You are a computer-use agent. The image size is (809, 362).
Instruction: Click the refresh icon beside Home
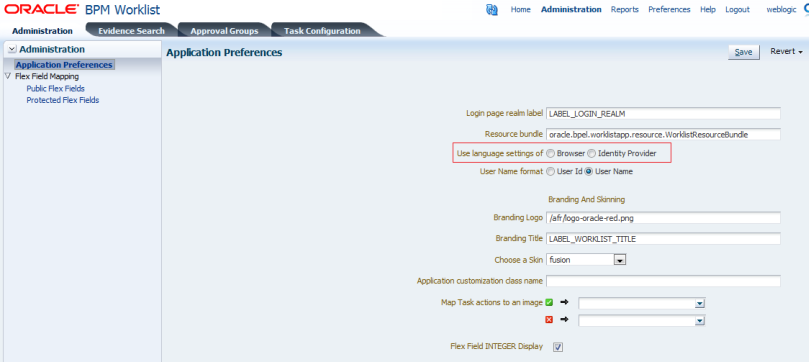[x=492, y=9]
